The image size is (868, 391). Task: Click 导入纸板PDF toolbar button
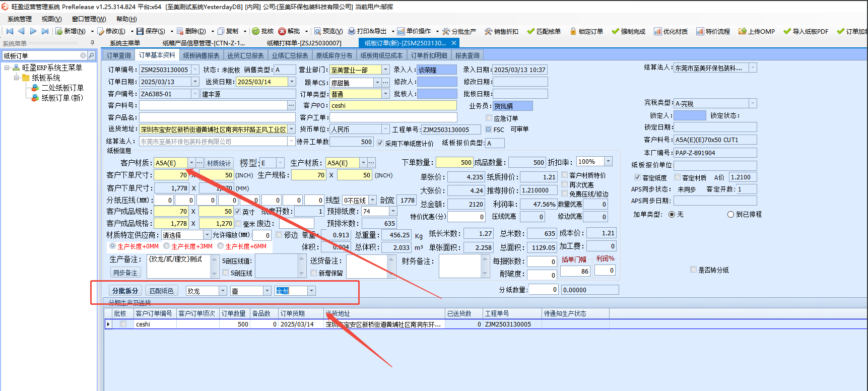[806, 31]
